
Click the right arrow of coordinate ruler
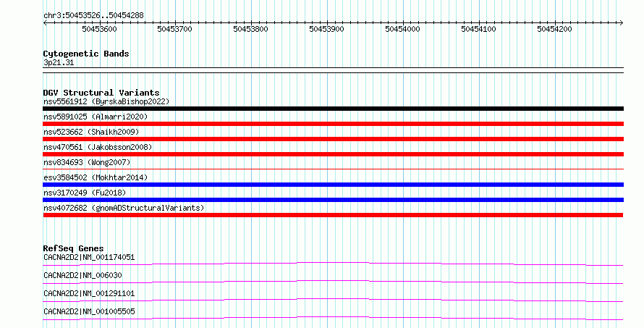[621, 23]
